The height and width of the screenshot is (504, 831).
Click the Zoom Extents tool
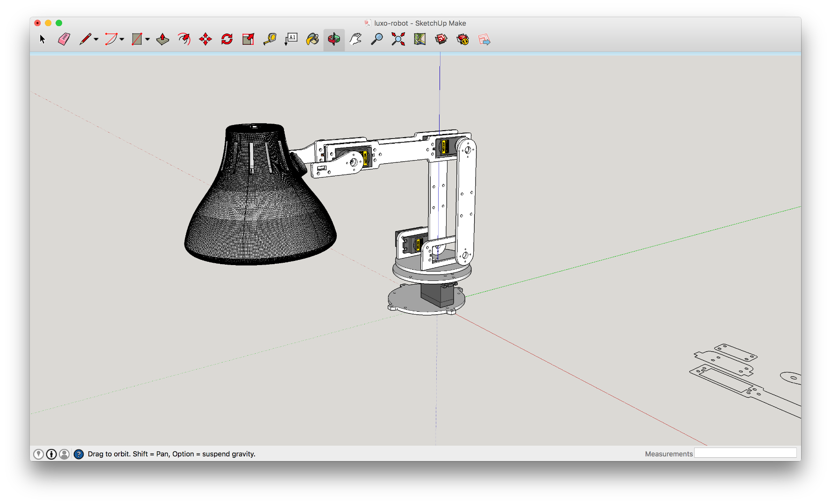(398, 40)
